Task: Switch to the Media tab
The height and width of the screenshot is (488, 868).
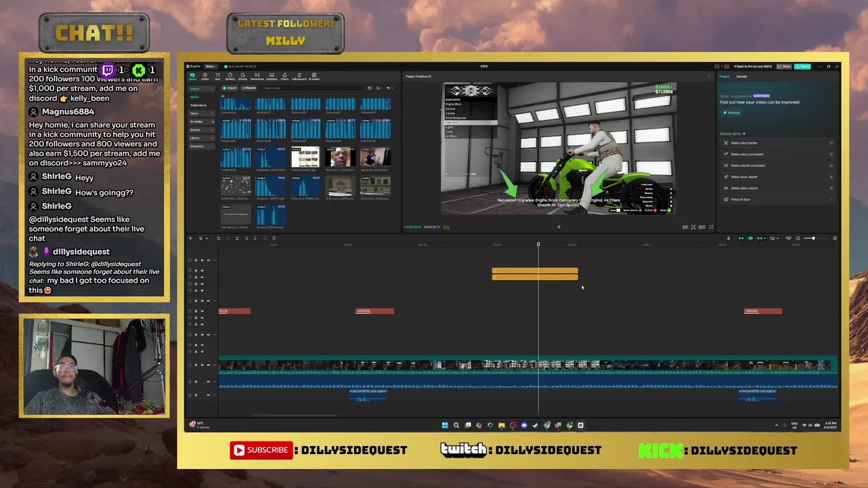Action: [193, 77]
